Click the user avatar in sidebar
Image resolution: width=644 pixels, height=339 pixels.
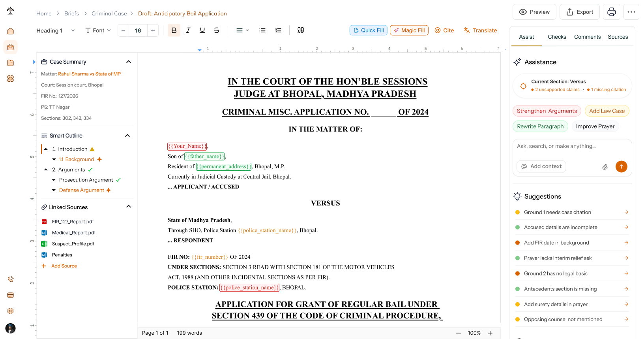pos(11,328)
